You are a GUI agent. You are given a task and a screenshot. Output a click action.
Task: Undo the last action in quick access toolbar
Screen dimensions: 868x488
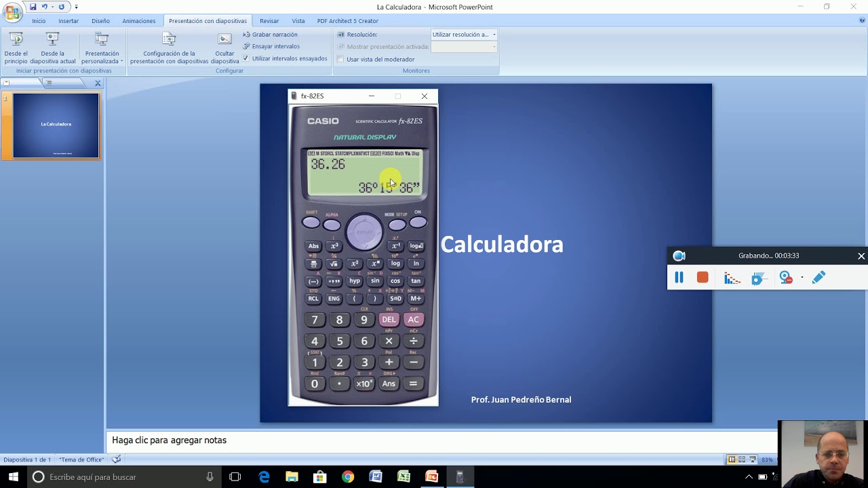point(45,7)
